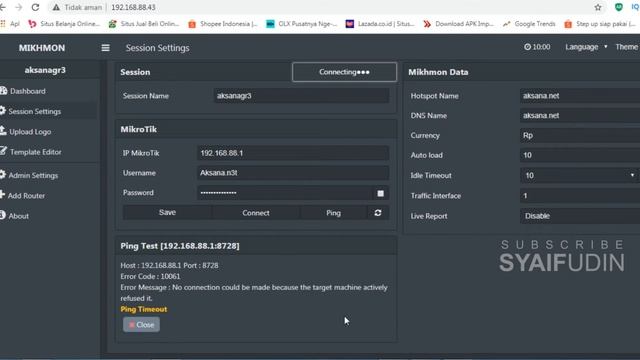Screen dimensions: 640x360
Task: Click the Connect button
Action: point(256,213)
